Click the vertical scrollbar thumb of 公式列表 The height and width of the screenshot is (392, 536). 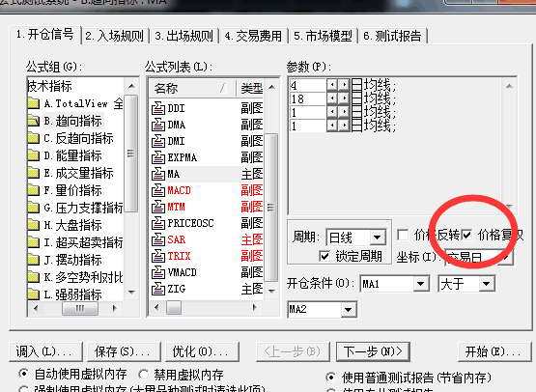point(271,208)
